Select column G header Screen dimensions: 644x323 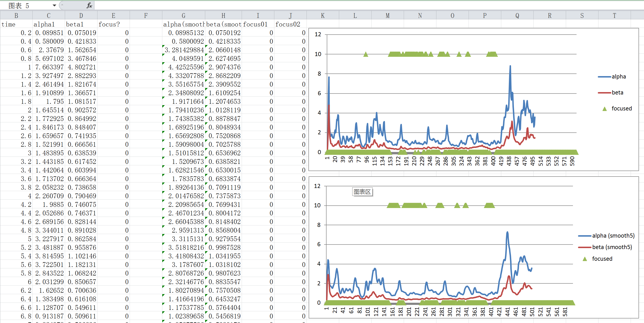[184, 16]
